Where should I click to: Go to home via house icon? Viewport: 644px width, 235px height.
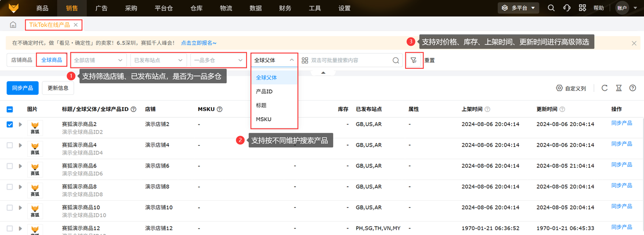13,25
